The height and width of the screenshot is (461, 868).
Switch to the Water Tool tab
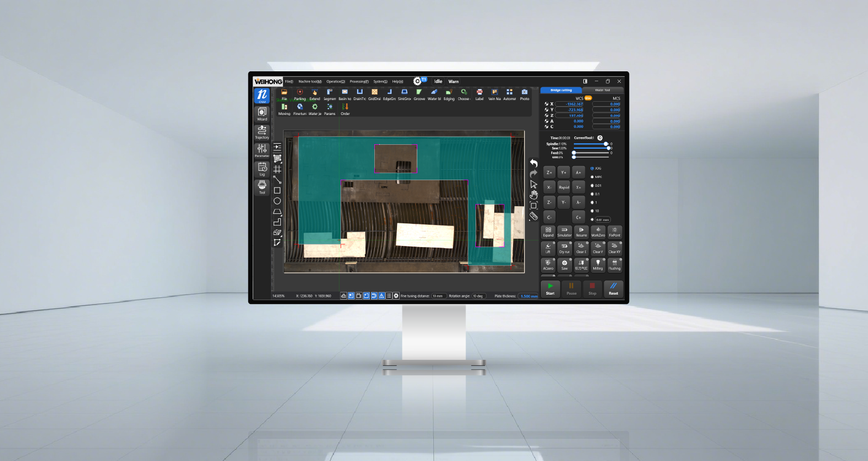tap(602, 90)
